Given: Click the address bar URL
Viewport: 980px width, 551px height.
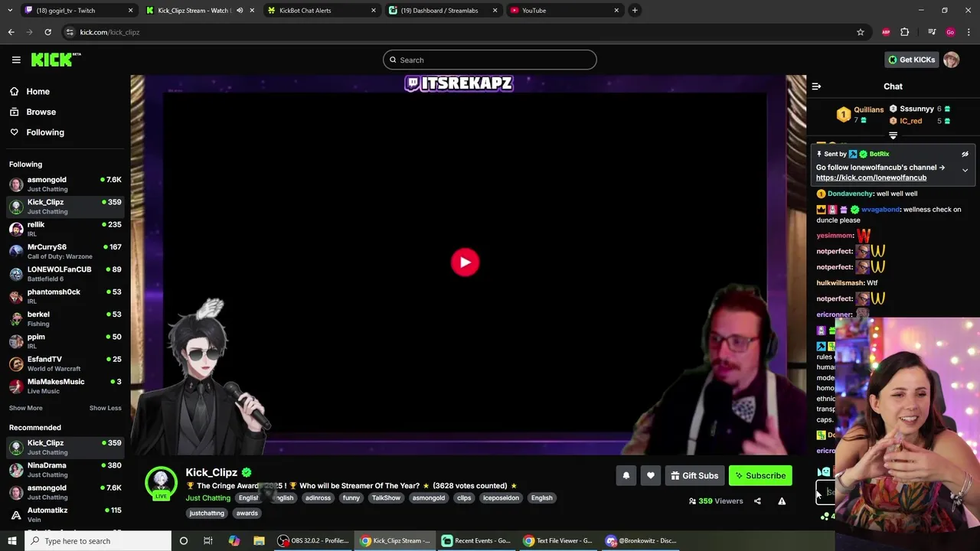Looking at the screenshot, I should pos(109,32).
